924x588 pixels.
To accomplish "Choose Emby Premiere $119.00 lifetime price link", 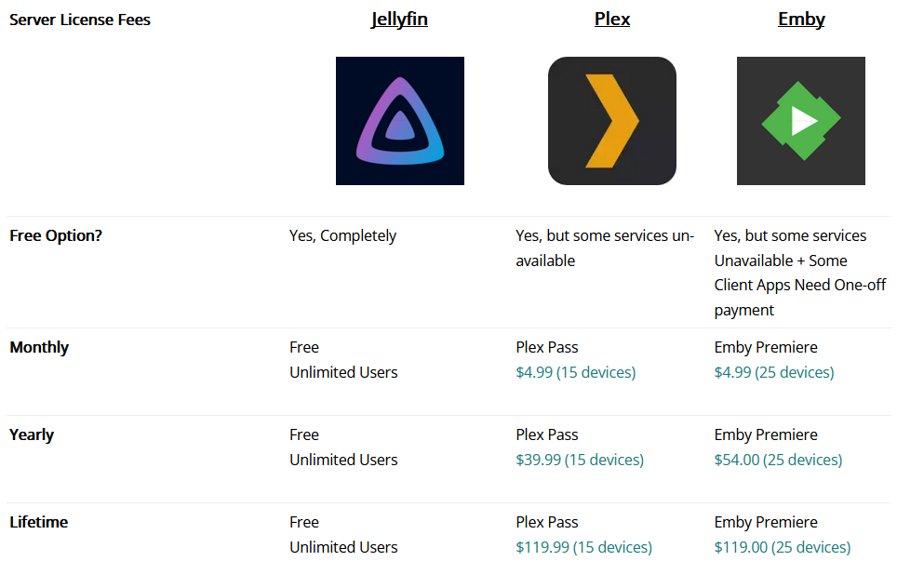I will [x=782, y=547].
